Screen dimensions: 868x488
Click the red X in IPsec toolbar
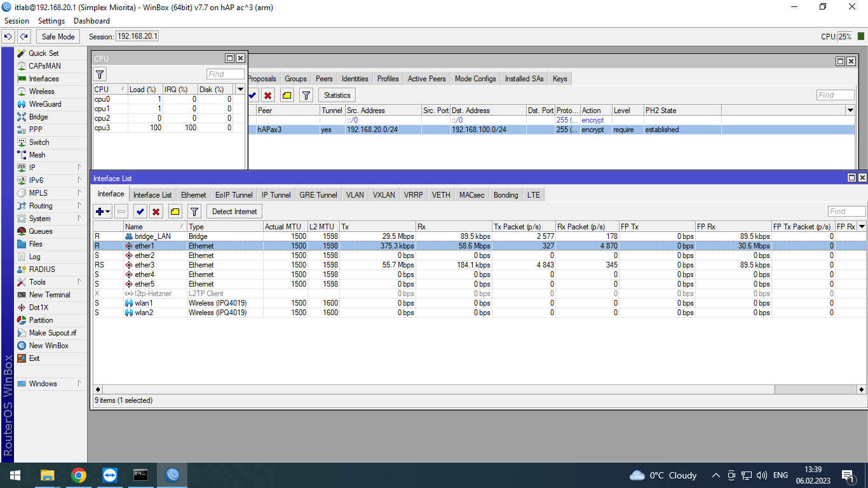click(x=268, y=95)
